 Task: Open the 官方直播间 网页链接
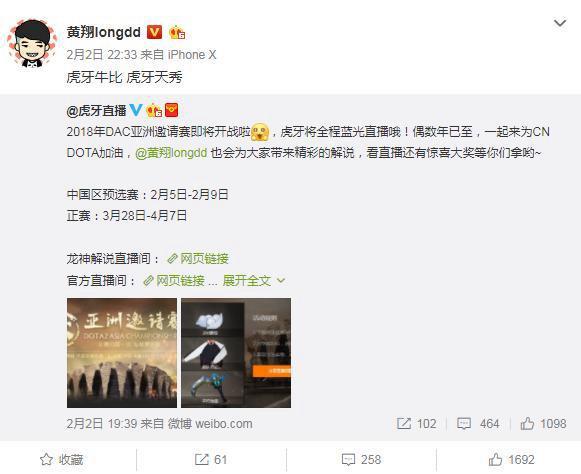click(x=174, y=281)
